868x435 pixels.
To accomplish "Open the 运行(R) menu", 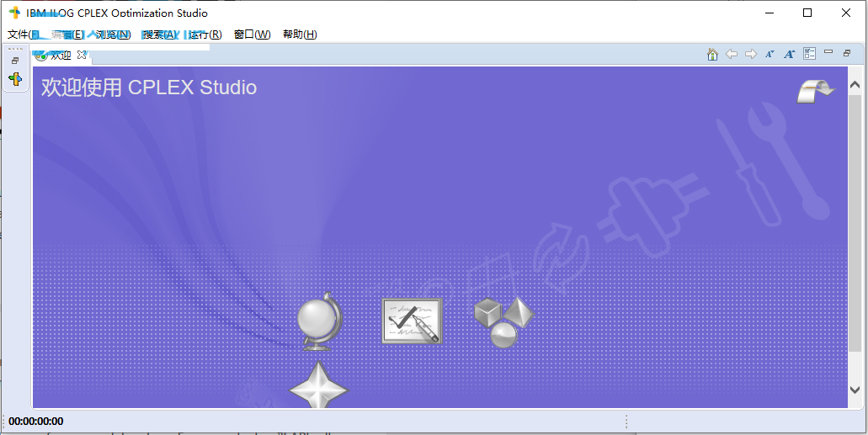I will 205,34.
